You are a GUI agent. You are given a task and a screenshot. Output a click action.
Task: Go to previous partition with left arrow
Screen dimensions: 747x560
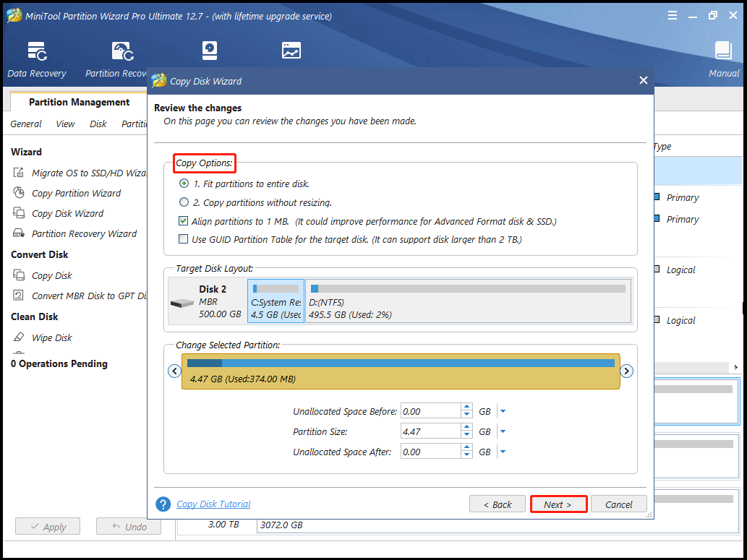174,371
